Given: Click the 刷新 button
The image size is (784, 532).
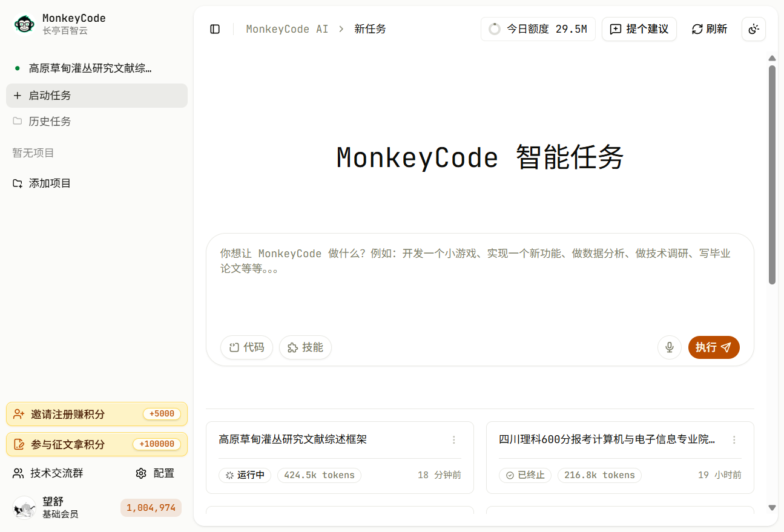Looking at the screenshot, I should 710,29.
